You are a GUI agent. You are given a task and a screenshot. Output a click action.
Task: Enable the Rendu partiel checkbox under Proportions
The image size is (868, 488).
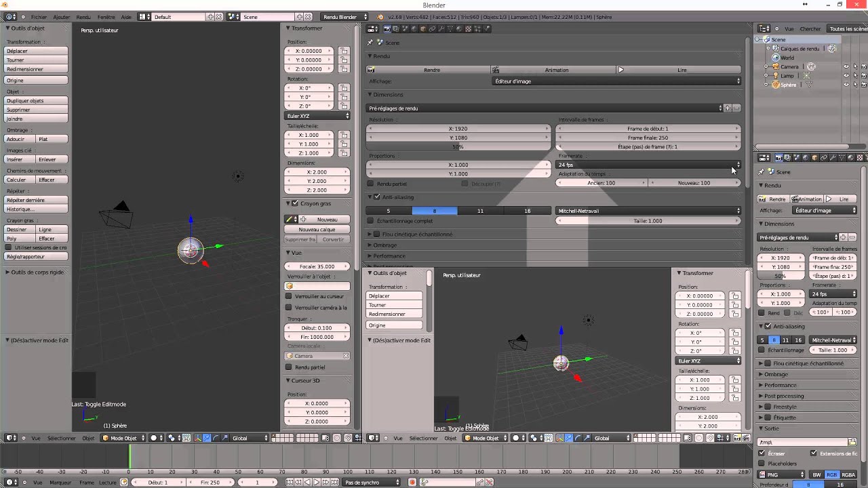[x=370, y=184]
